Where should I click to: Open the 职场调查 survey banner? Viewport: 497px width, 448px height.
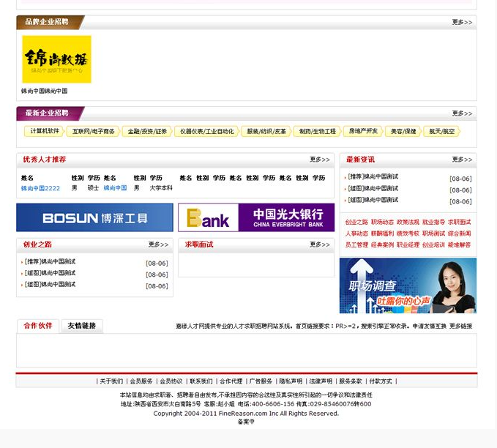click(x=408, y=285)
